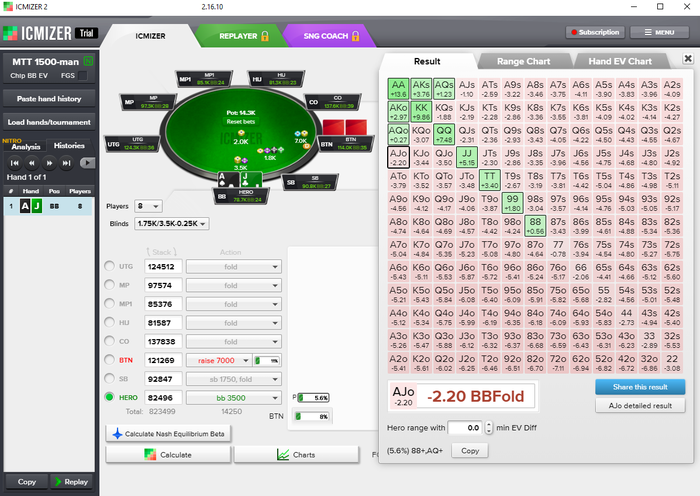Click the HERO seat plate on table
The height and width of the screenshot is (496, 700).
click(x=242, y=196)
